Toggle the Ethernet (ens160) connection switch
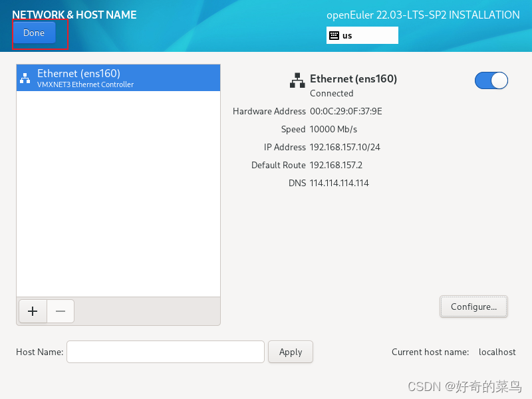532x399 pixels. click(x=491, y=80)
